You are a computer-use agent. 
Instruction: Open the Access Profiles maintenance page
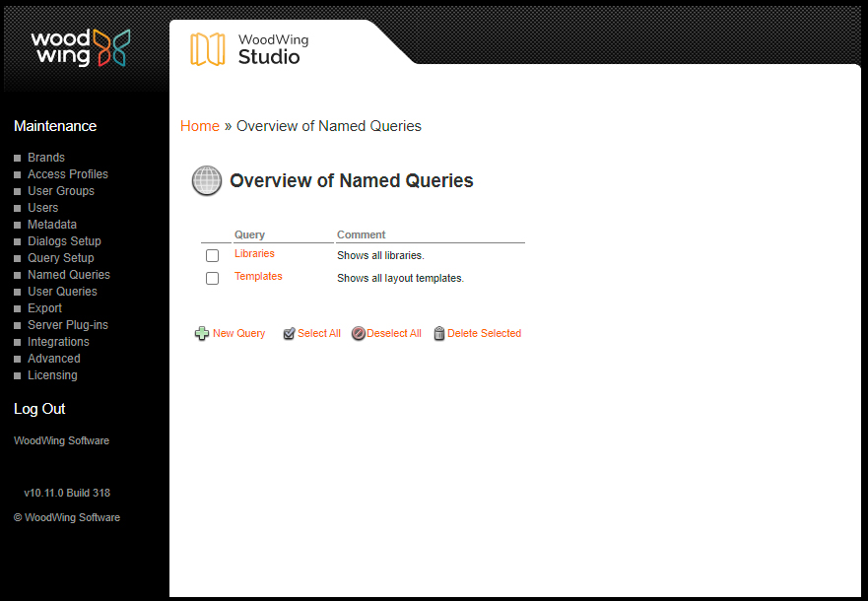coord(67,173)
